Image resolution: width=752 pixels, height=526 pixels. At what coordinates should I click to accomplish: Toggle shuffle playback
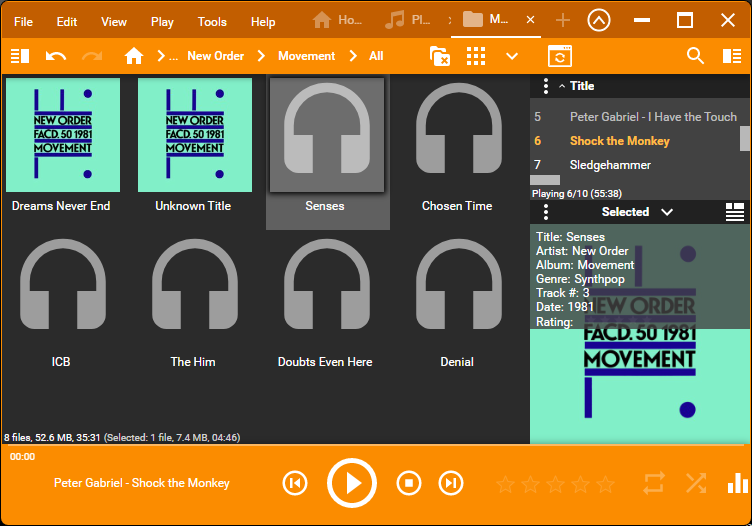click(x=696, y=484)
